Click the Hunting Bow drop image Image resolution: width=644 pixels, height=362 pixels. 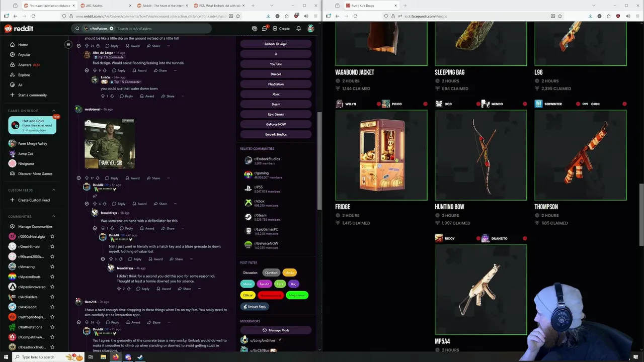coord(480,155)
